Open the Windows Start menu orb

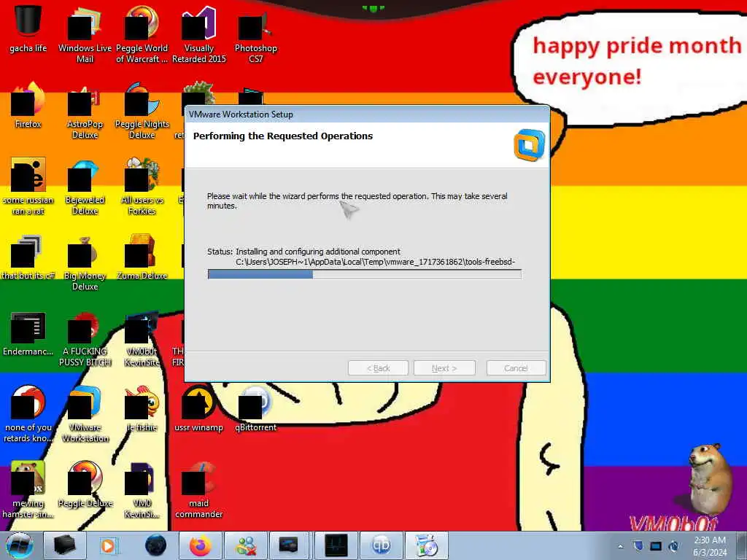pyautogui.click(x=20, y=545)
